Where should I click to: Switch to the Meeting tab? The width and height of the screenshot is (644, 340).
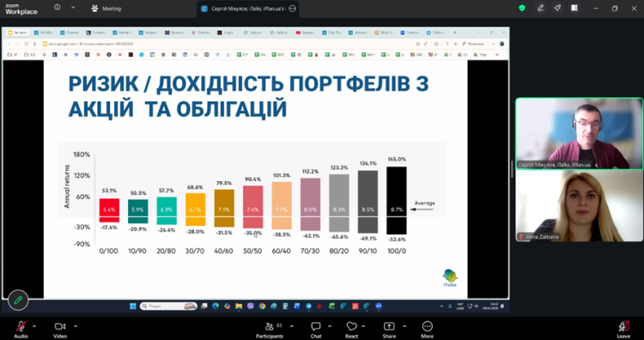point(106,9)
